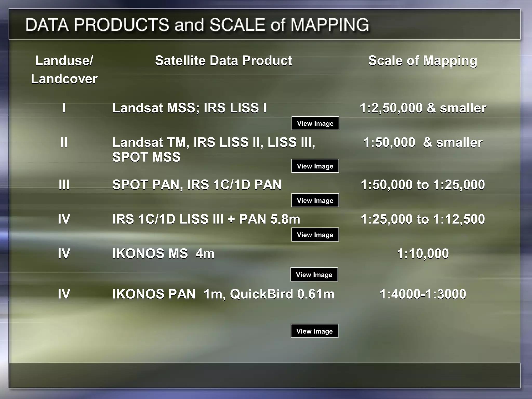Click scale value '1:50,000 & smaller'
The height and width of the screenshot is (399, 532).
point(423,142)
